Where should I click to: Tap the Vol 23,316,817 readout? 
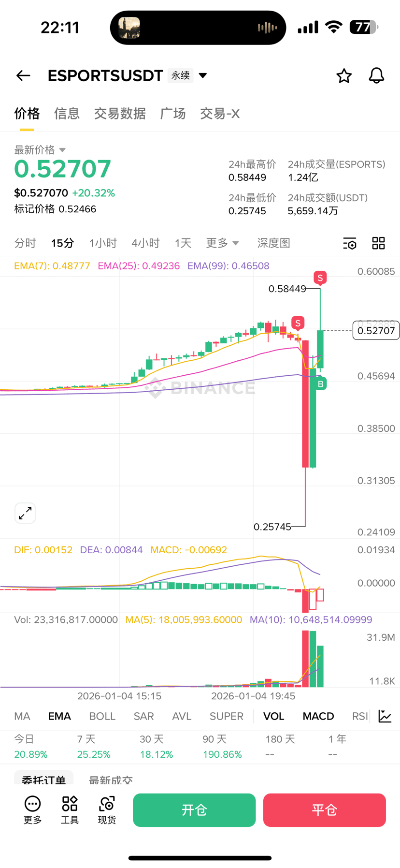click(x=66, y=620)
